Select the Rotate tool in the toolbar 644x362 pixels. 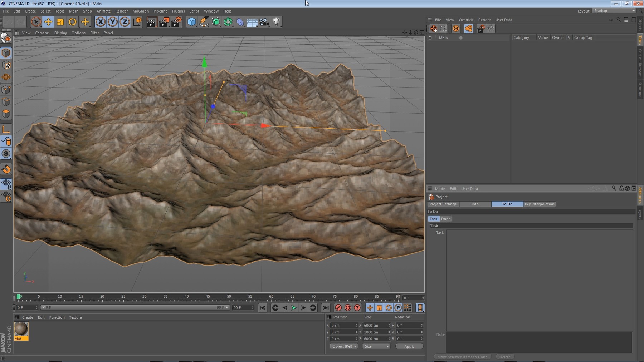pyautogui.click(x=72, y=22)
